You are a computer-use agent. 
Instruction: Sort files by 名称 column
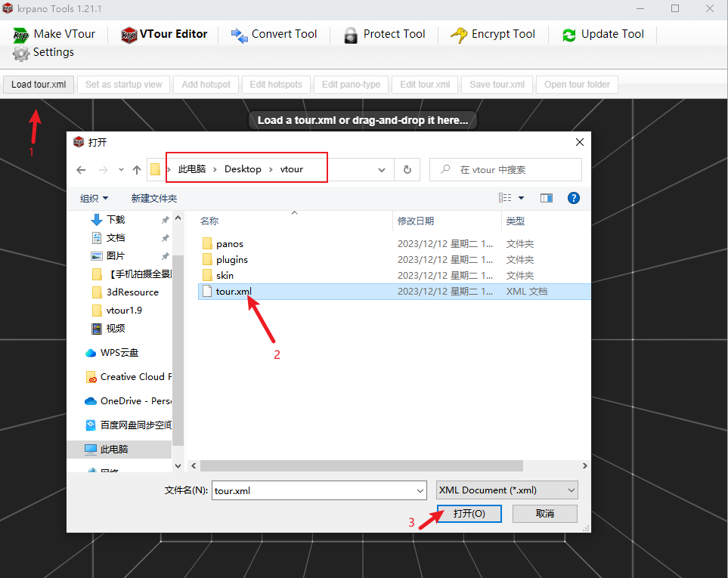pyautogui.click(x=209, y=221)
